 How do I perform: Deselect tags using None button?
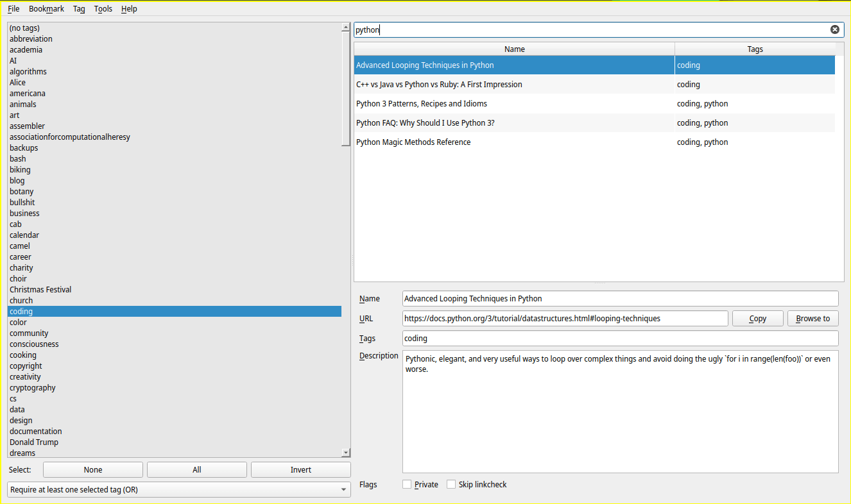pos(93,470)
